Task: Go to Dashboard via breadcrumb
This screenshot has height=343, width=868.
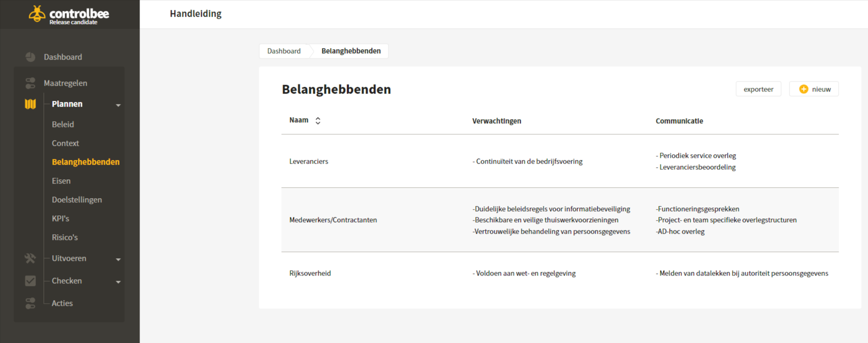Action: click(x=284, y=51)
